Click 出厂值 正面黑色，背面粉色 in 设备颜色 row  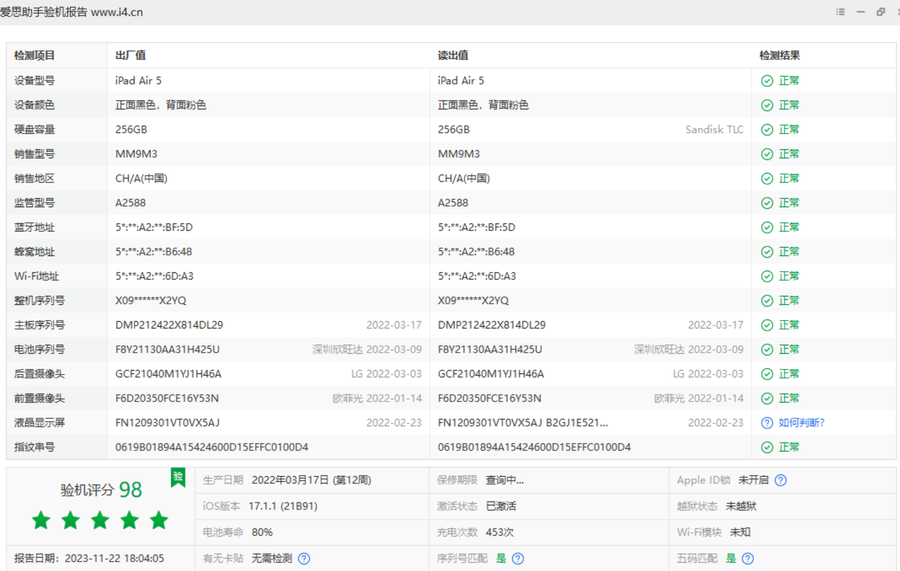tap(160, 105)
